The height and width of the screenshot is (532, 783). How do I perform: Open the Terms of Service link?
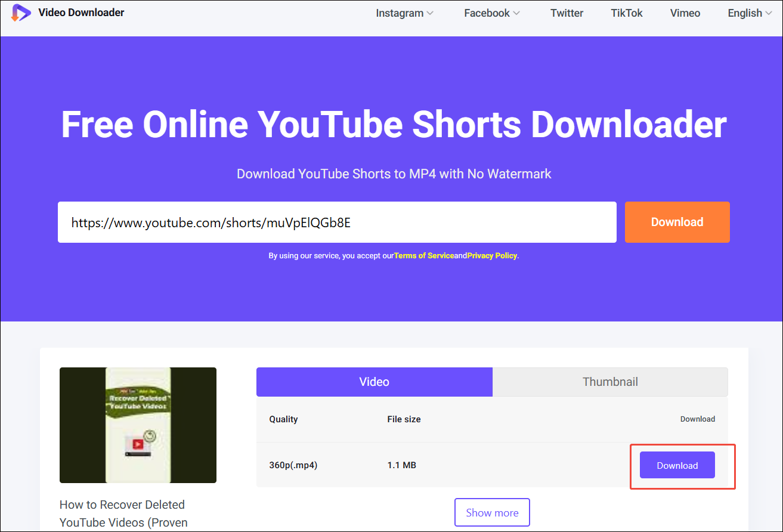[424, 255]
